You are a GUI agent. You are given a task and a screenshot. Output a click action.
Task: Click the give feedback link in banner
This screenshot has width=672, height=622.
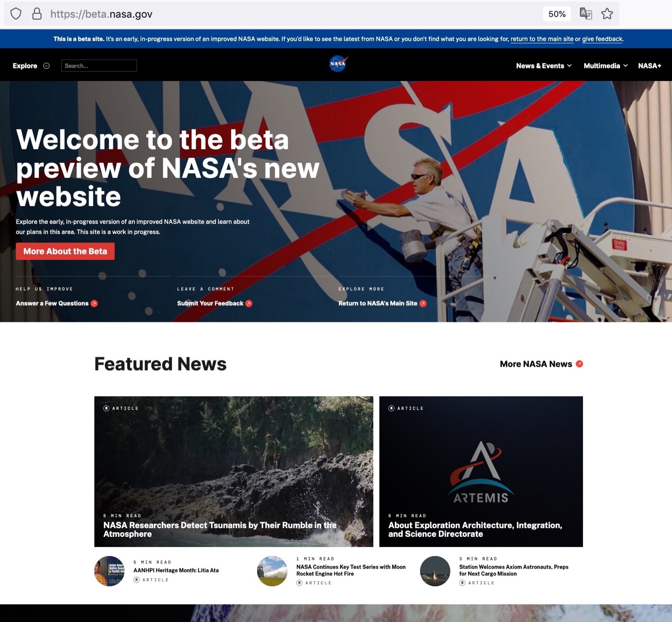tap(602, 39)
